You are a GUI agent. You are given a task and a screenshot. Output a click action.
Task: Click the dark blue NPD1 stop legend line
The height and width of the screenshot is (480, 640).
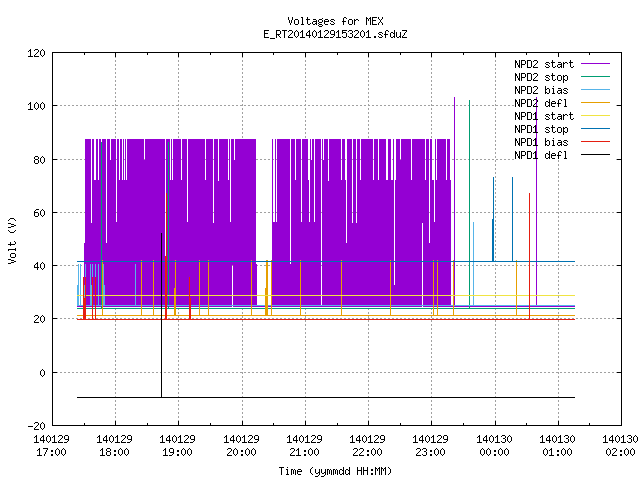pos(596,129)
